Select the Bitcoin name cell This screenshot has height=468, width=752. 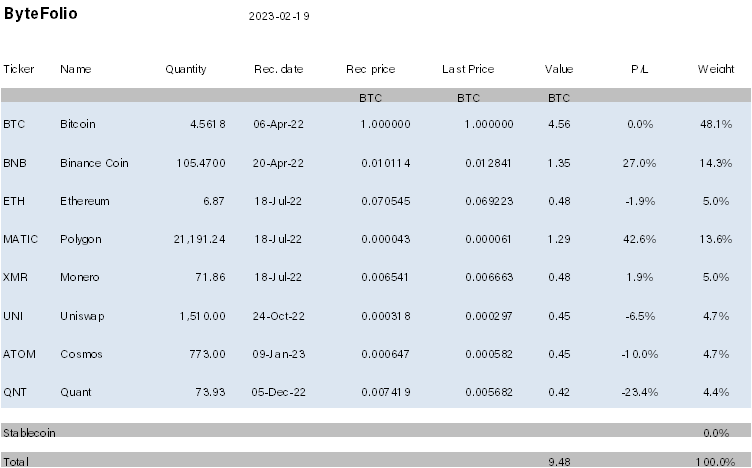pos(78,124)
